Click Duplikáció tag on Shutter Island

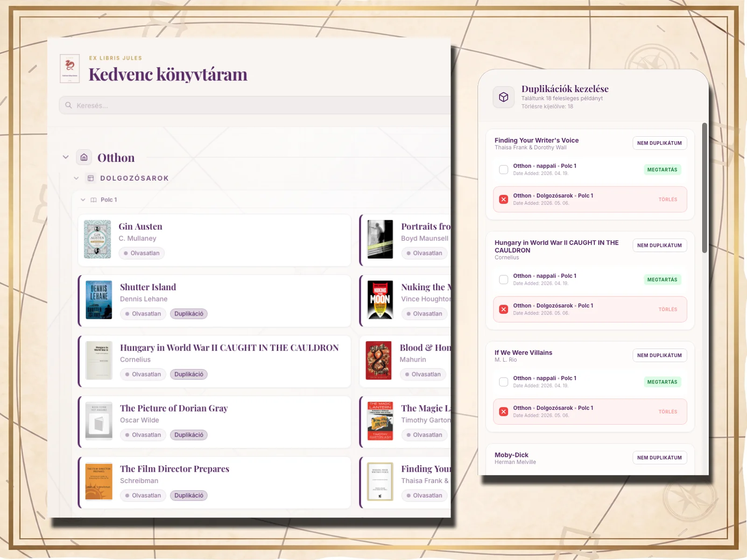[189, 314]
